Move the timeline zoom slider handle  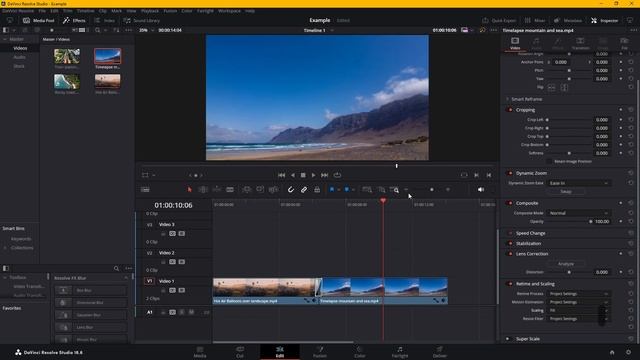[431, 189]
